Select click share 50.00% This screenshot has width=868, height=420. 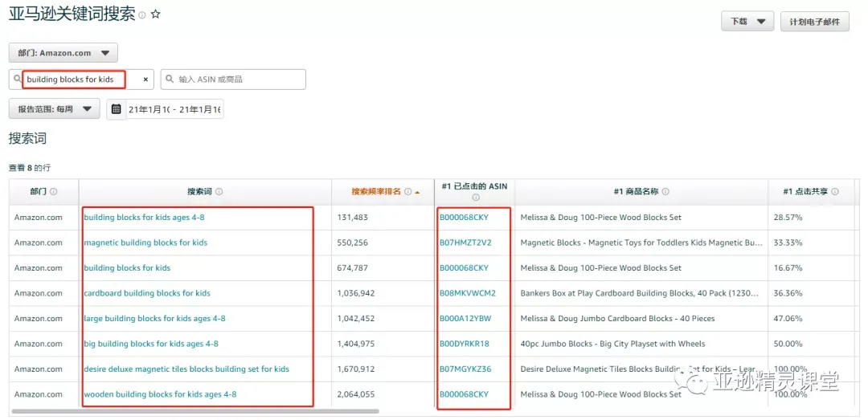click(788, 344)
